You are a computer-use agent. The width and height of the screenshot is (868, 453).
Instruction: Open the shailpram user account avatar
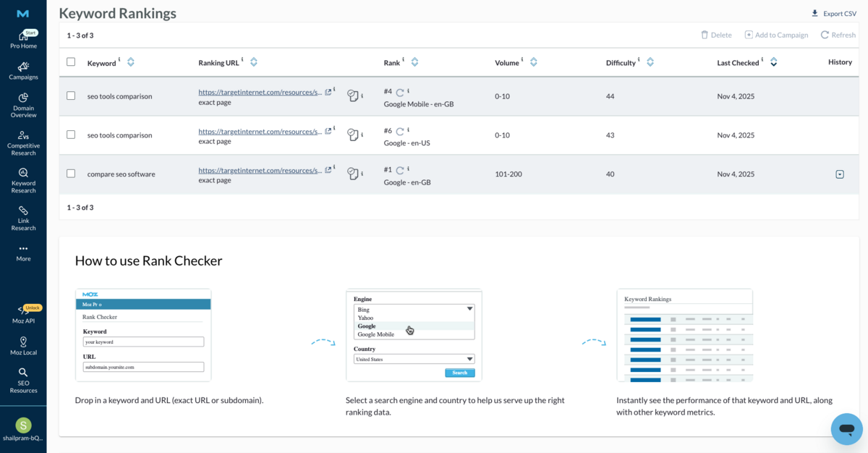coord(23,426)
